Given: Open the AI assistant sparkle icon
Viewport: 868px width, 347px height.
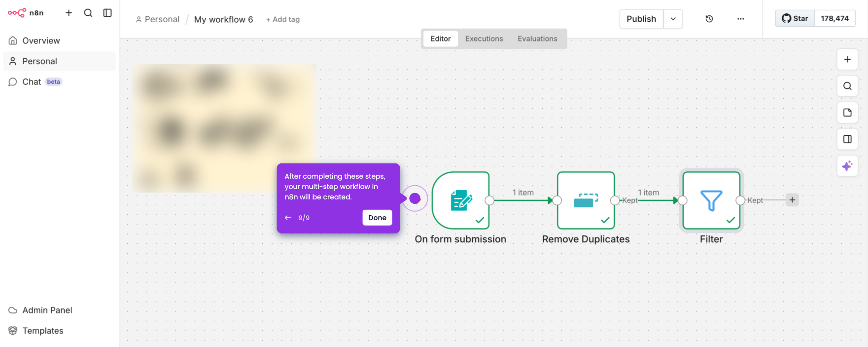Looking at the screenshot, I should tap(847, 166).
